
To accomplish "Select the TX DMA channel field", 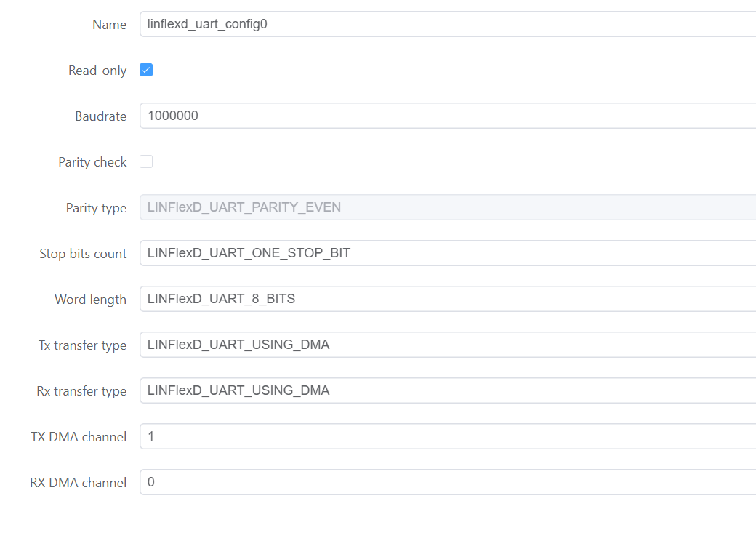I will 447,437.
